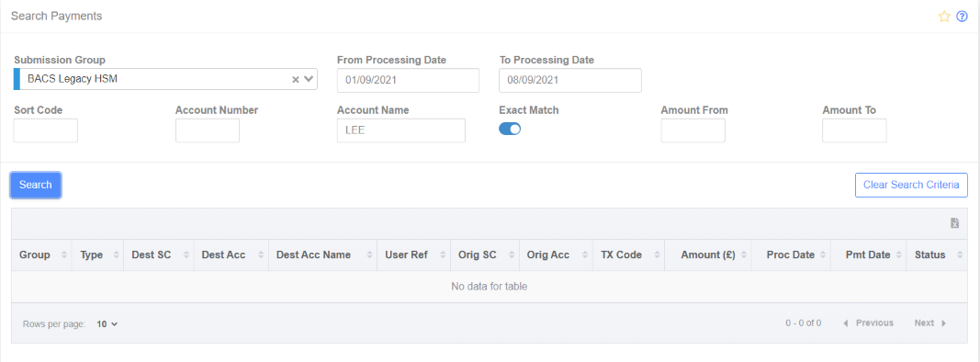Sort by Status column
The image size is (980, 362).
[936, 255]
